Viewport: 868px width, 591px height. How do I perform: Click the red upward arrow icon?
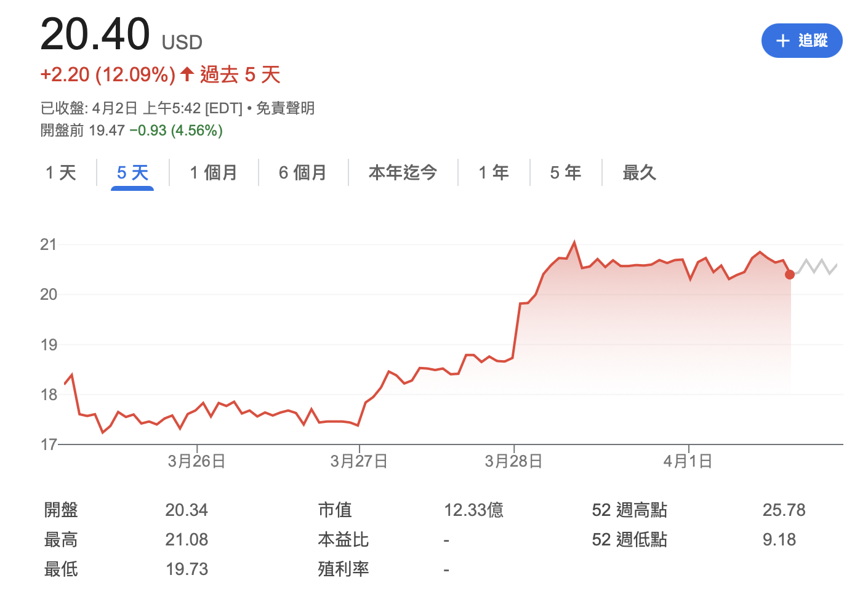(x=187, y=74)
